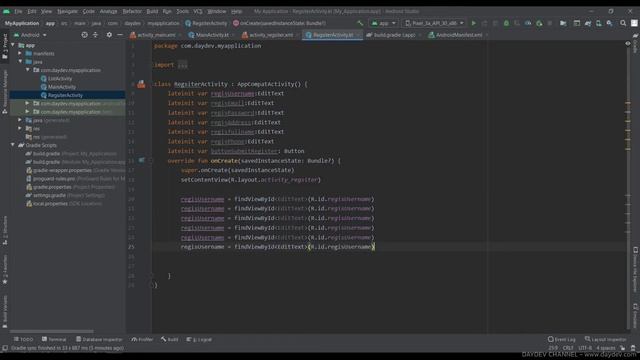Click the Stop run icon in toolbar
This screenshot has height=360, width=640.
coord(550,23)
